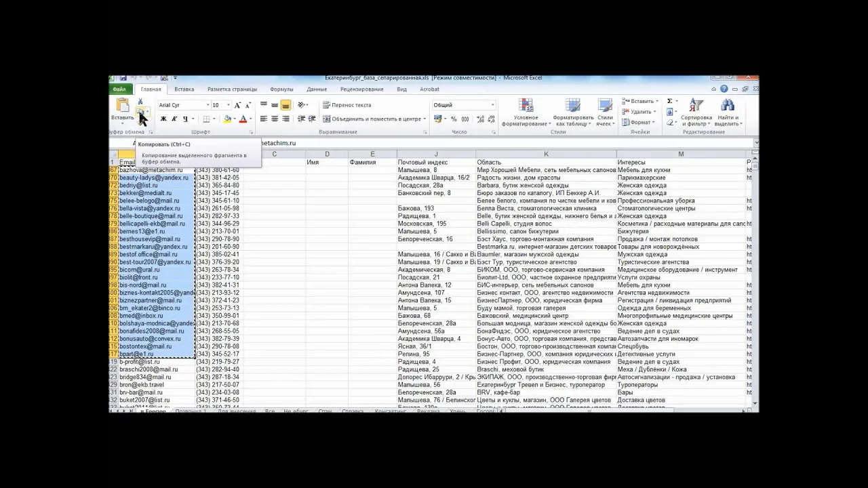Apply thousands separator (000) format
The width and height of the screenshot is (868, 488).
(x=465, y=119)
